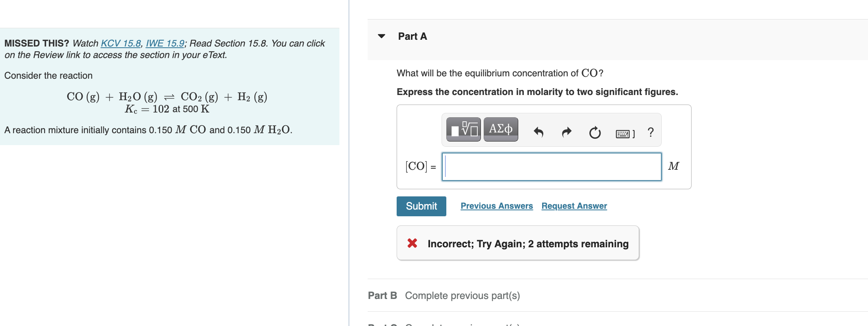This screenshot has width=868, height=326.
Task: Click the redo arrow in answer toolbar
Action: pyautogui.click(x=566, y=132)
